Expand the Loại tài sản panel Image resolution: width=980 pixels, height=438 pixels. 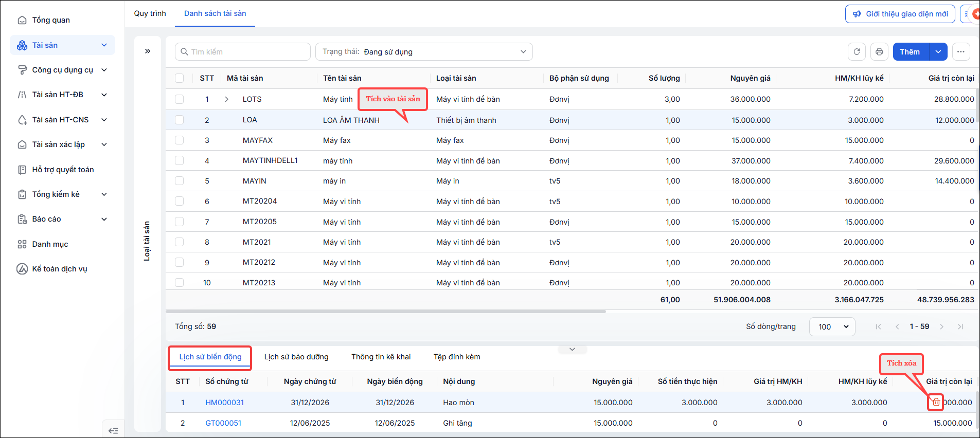click(x=148, y=51)
